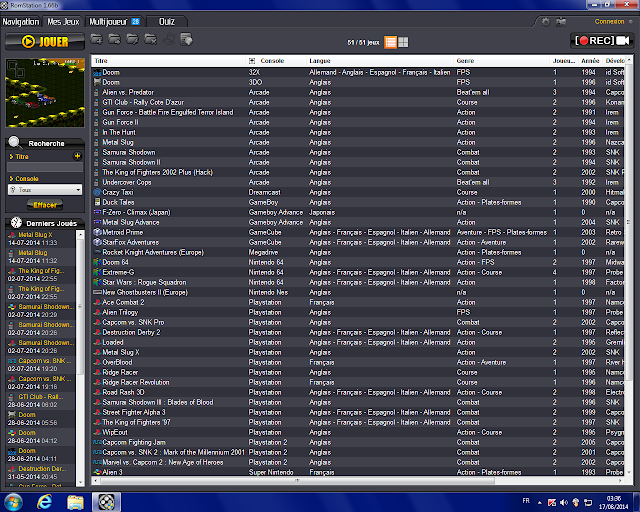The image size is (640, 512).
Task: Click the N64 icon beside Doom 64
Action: (97, 262)
